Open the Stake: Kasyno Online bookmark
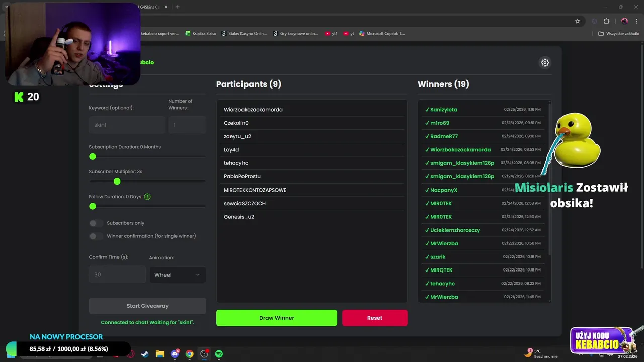Image resolution: width=644 pixels, height=362 pixels. click(x=244, y=34)
